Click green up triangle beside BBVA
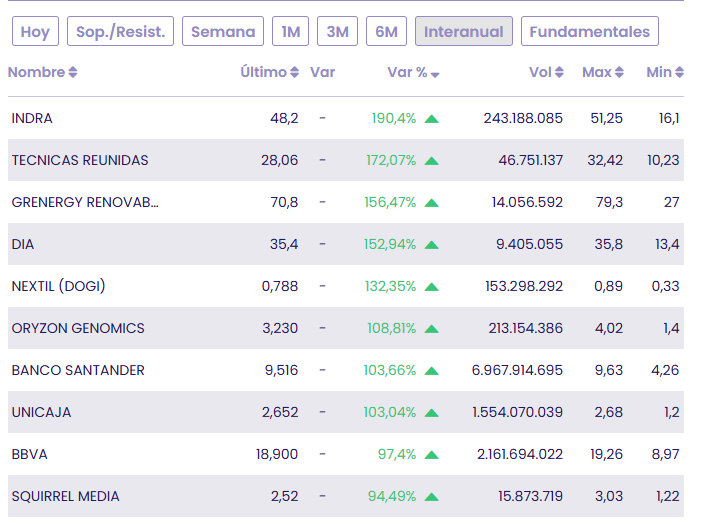This screenshot has width=702, height=525. 431,454
